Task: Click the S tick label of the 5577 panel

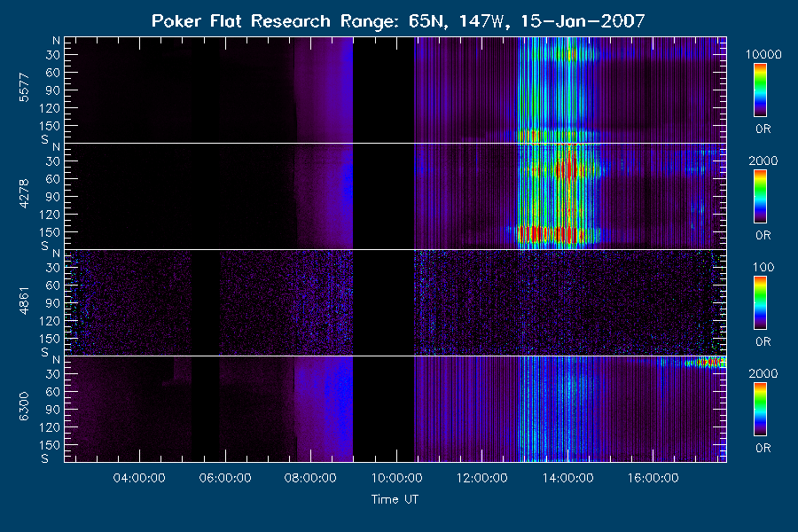Action: [x=45, y=139]
